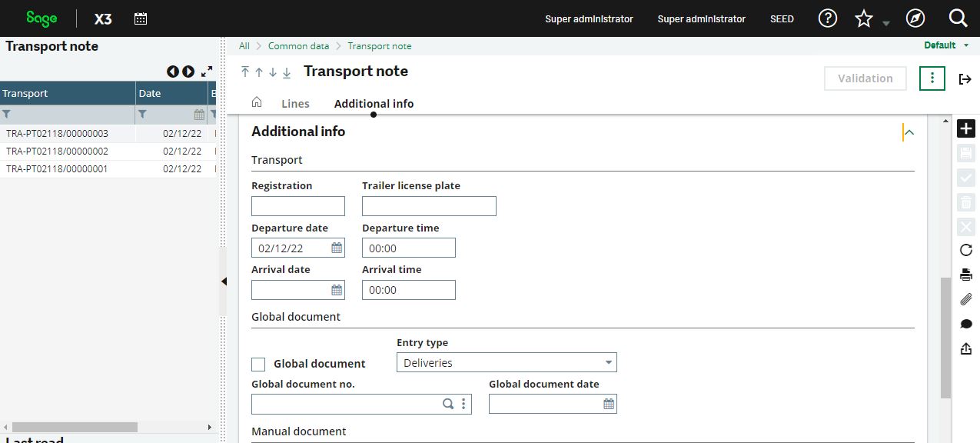Open the print function
The width and height of the screenshot is (980, 443).
965,274
